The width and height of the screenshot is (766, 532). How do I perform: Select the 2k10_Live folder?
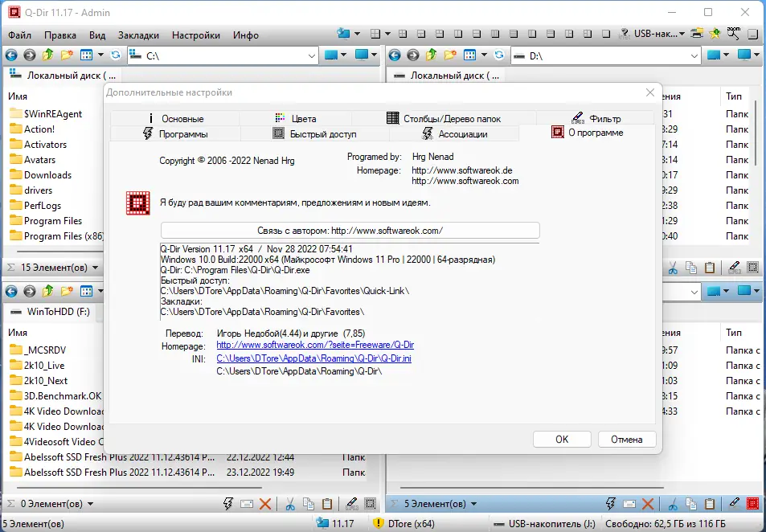pos(44,366)
